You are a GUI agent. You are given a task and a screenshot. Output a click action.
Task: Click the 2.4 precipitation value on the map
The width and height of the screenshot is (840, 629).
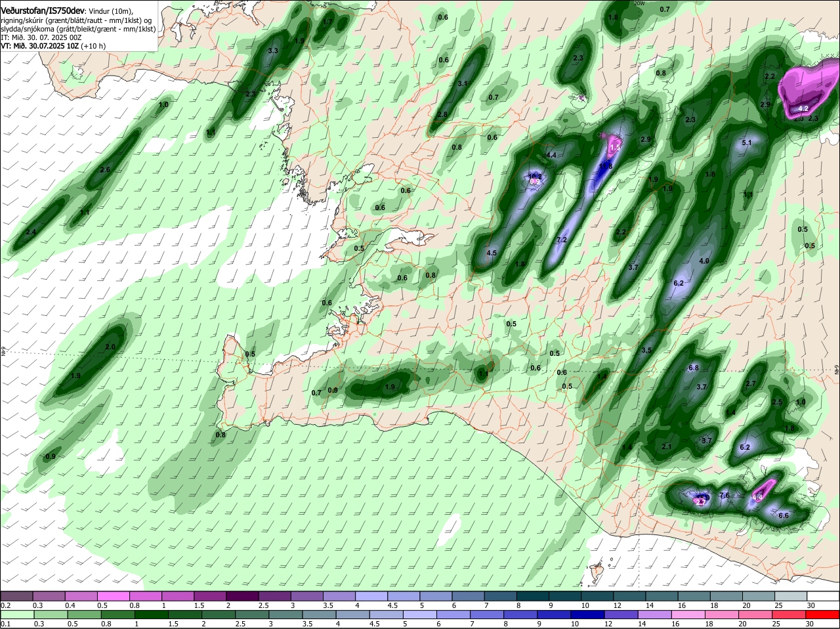click(x=31, y=232)
